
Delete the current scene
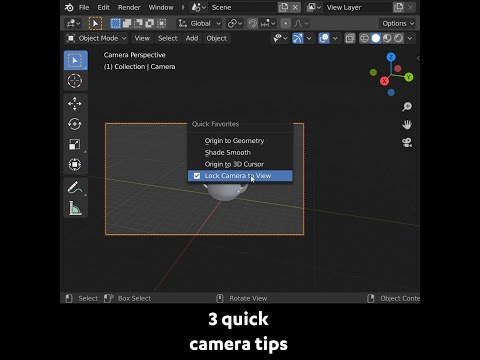pos(295,7)
